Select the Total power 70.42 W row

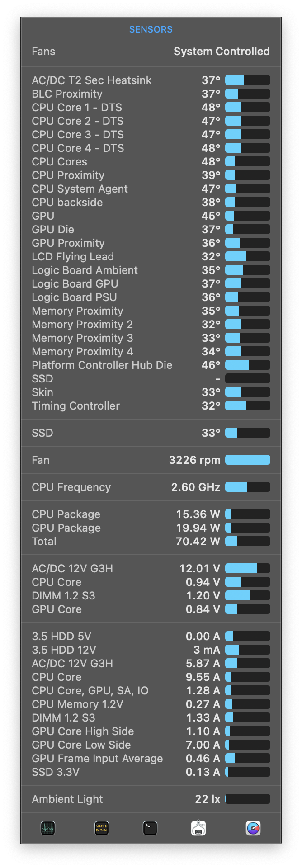[151, 542]
